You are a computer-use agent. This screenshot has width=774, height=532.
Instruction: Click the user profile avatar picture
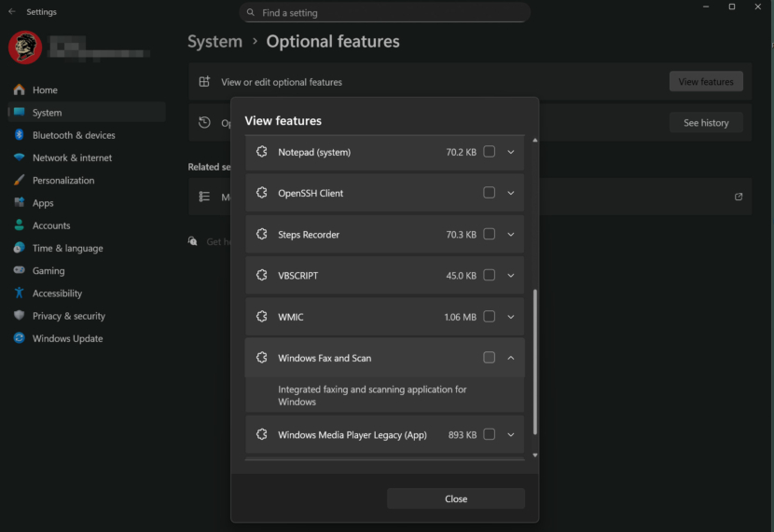[25, 48]
